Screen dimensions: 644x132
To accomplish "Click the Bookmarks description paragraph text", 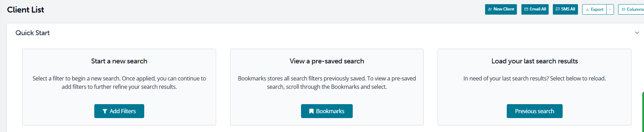I will (x=327, y=83).
